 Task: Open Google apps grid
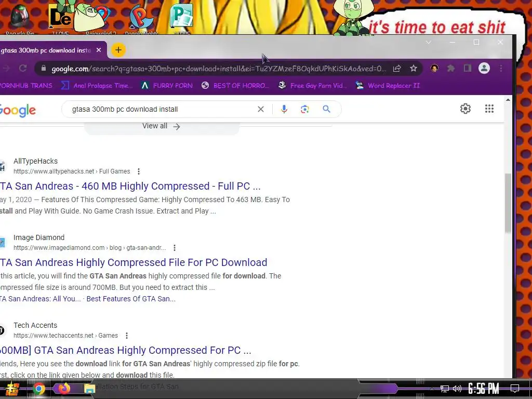[489, 109]
